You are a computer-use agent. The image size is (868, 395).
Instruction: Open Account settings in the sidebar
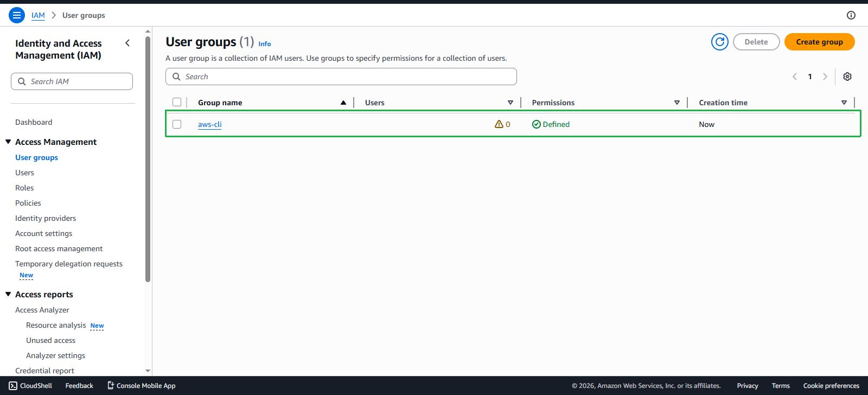click(x=43, y=233)
